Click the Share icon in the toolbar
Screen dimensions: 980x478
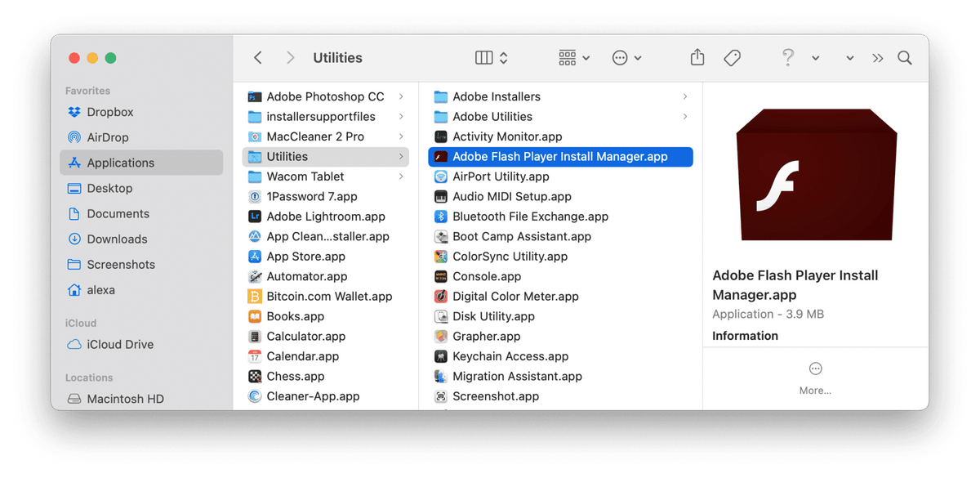click(697, 57)
